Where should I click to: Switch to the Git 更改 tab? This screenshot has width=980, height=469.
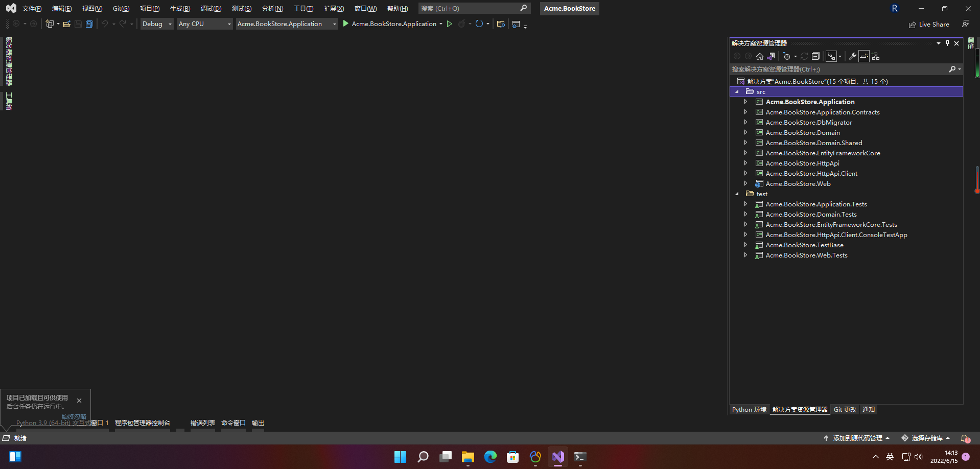845,410
